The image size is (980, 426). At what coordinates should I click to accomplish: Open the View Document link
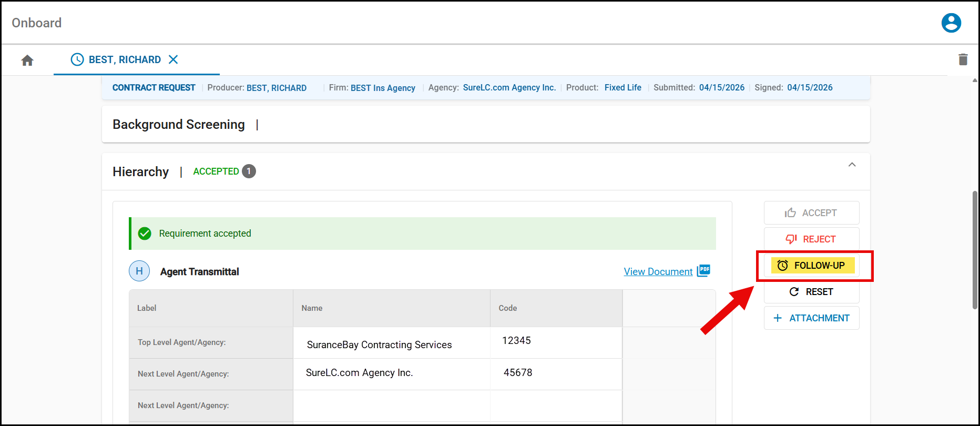pos(658,271)
